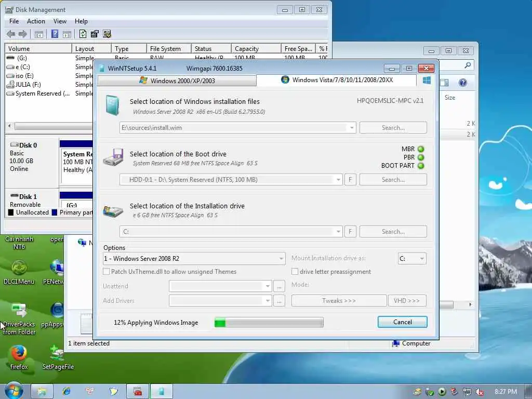
Task: Expand the Installation drive C: dropdown
Action: point(338,232)
